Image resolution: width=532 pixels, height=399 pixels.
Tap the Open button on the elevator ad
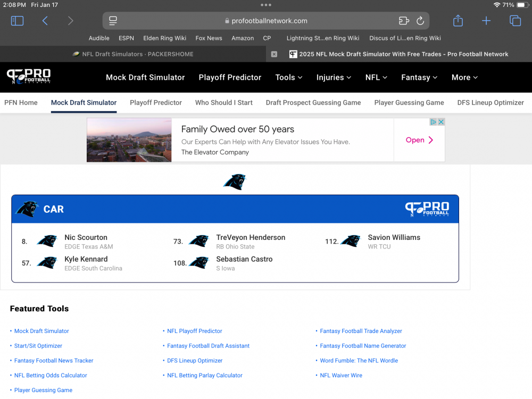(x=419, y=140)
